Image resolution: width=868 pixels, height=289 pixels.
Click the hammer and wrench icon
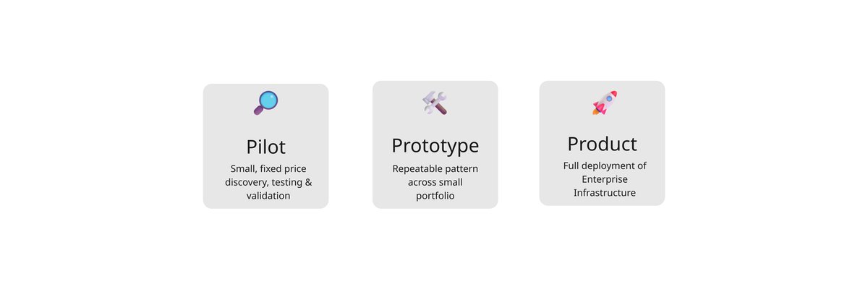point(435,102)
